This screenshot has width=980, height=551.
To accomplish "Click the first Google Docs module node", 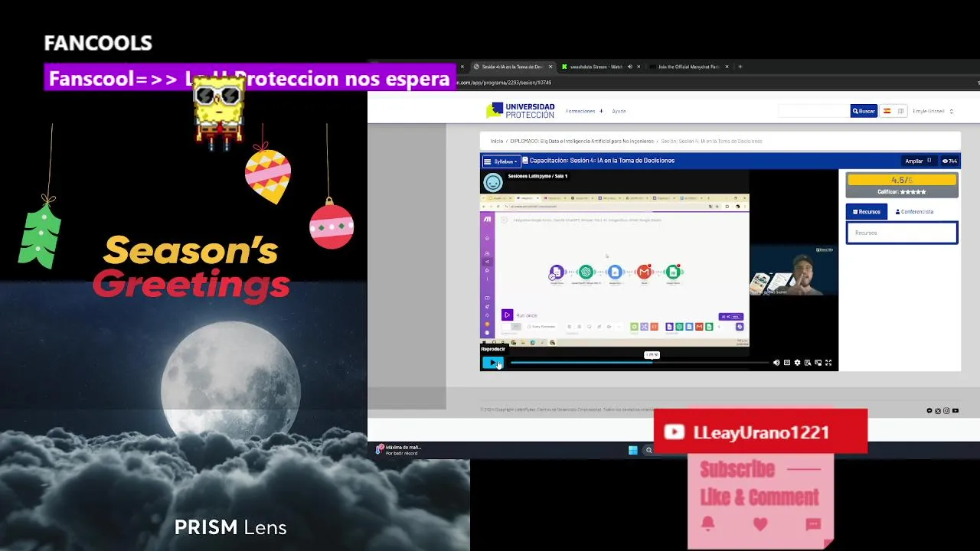I will [557, 272].
